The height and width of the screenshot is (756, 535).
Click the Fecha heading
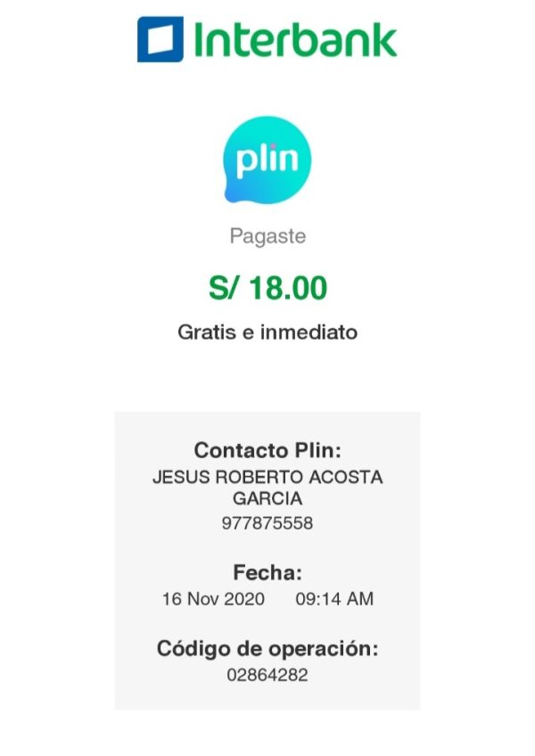(267, 572)
